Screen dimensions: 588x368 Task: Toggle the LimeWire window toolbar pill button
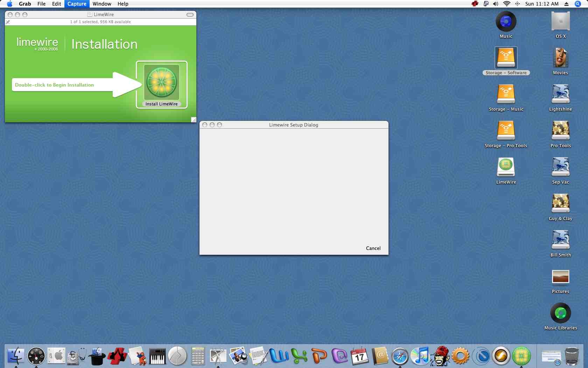(190, 15)
